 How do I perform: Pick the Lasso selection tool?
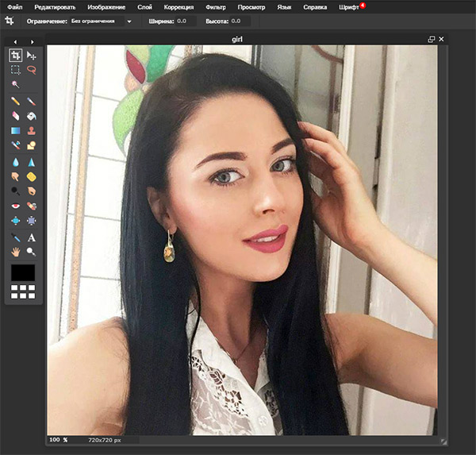point(32,70)
